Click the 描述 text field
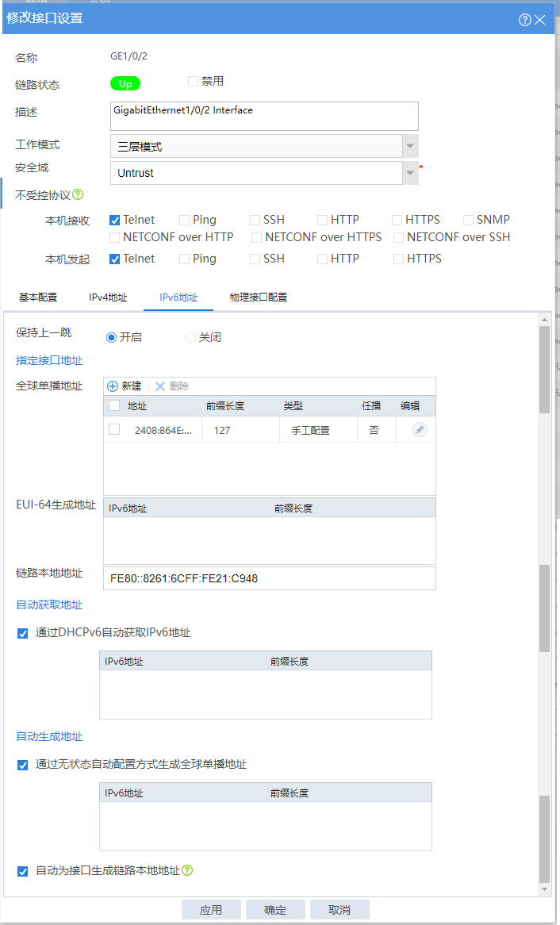Image resolution: width=560 pixels, height=925 pixels. click(264, 116)
